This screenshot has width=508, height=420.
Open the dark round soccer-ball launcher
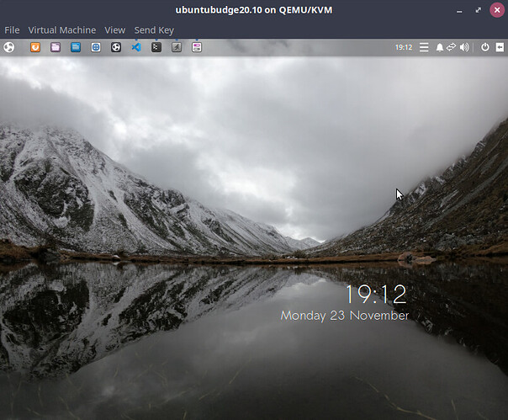click(116, 47)
